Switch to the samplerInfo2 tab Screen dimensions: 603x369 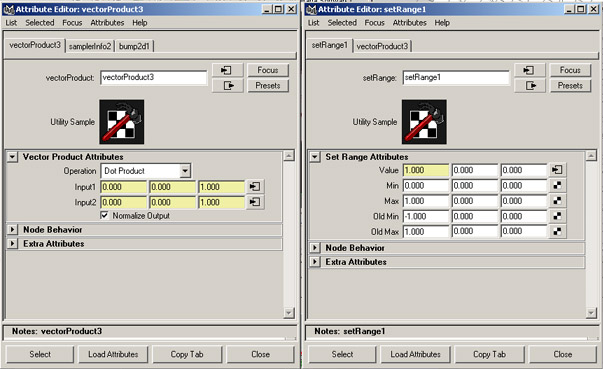point(90,46)
